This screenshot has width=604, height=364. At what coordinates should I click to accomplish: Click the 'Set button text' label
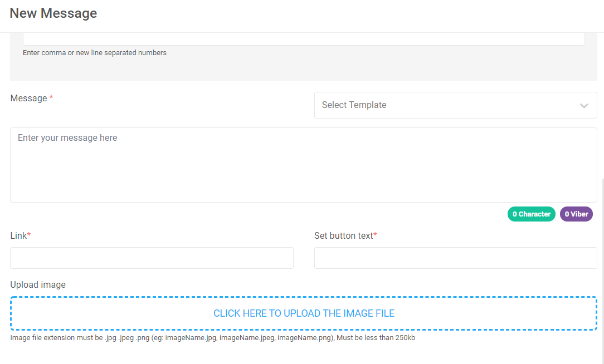tap(343, 236)
